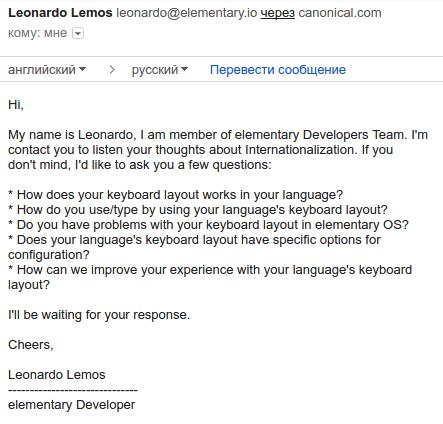Viewport: 443px width, 424px height.
Task: Click the underlined "через" link in header
Action: [x=278, y=13]
